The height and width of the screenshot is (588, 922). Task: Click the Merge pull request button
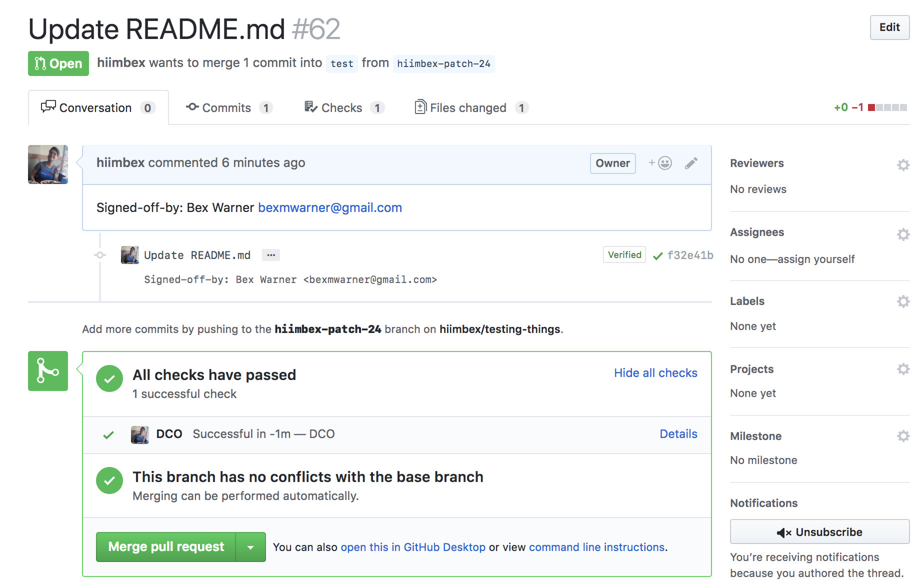[167, 547]
